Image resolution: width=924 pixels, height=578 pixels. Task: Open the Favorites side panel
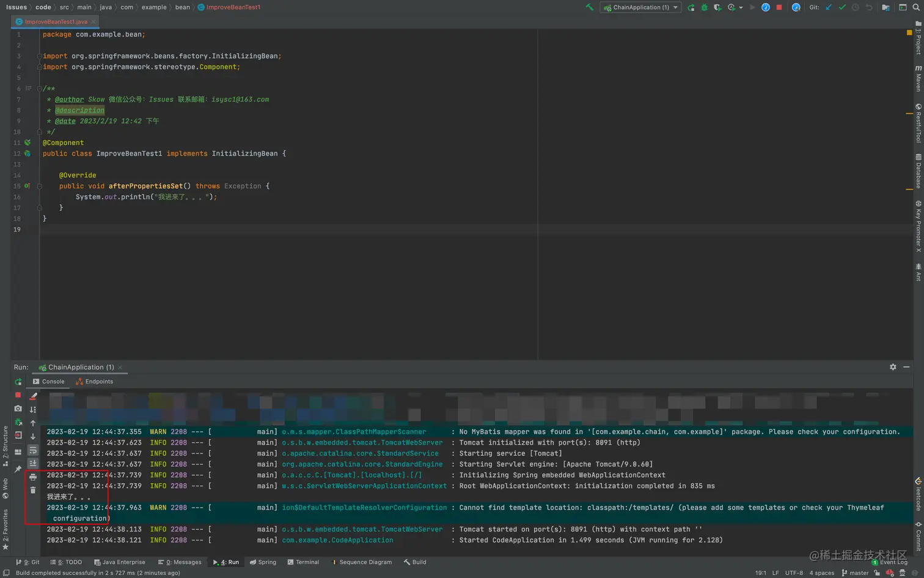coord(5,530)
